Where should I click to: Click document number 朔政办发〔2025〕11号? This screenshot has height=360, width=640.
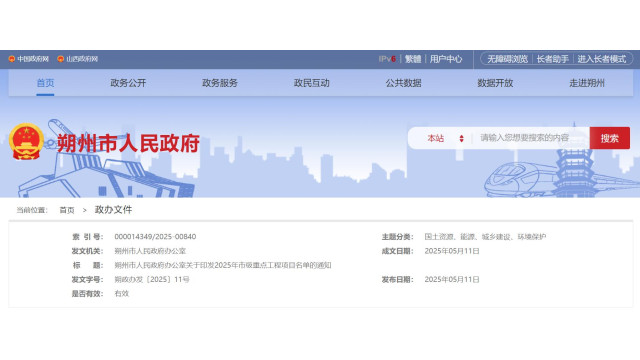[152, 280]
